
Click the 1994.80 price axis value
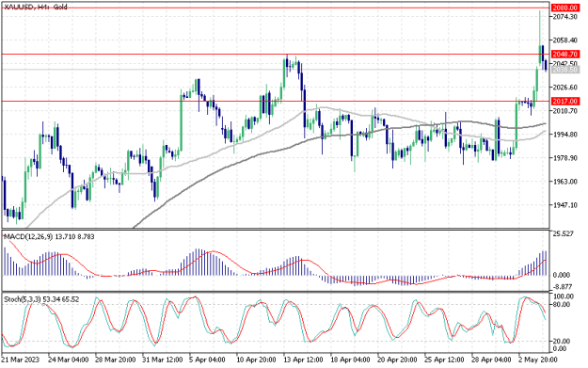pyautogui.click(x=564, y=135)
